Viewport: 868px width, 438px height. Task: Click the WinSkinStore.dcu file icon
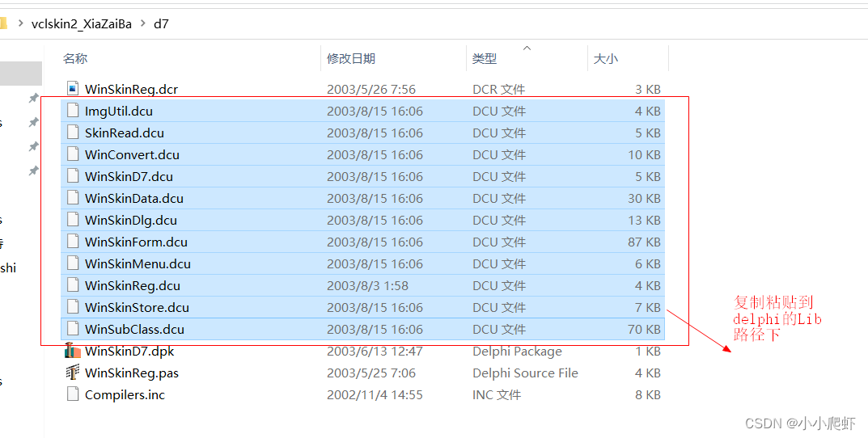pyautogui.click(x=73, y=307)
